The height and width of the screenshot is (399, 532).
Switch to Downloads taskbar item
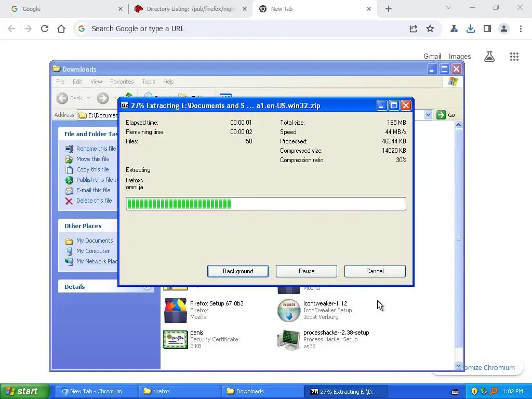pos(262,391)
